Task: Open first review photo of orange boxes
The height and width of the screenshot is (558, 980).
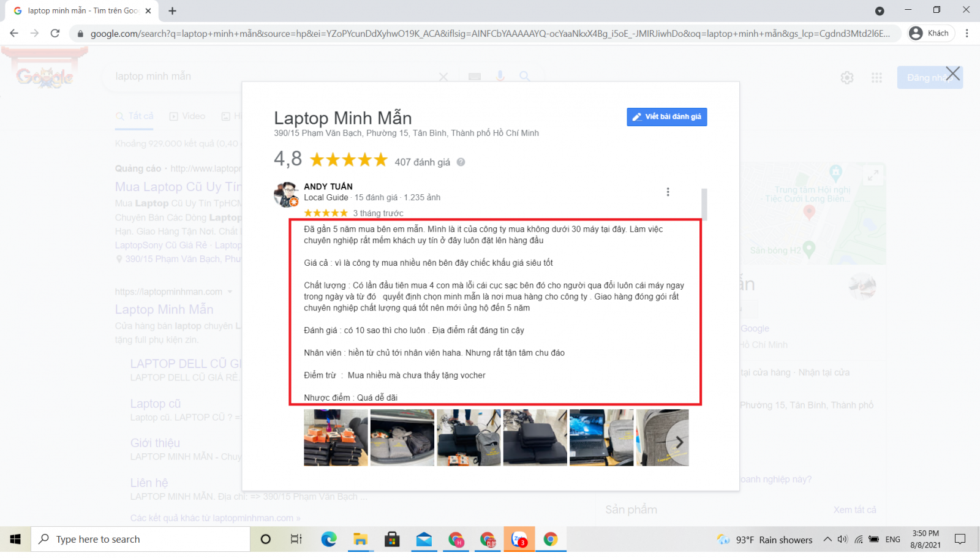Action: pyautogui.click(x=336, y=438)
